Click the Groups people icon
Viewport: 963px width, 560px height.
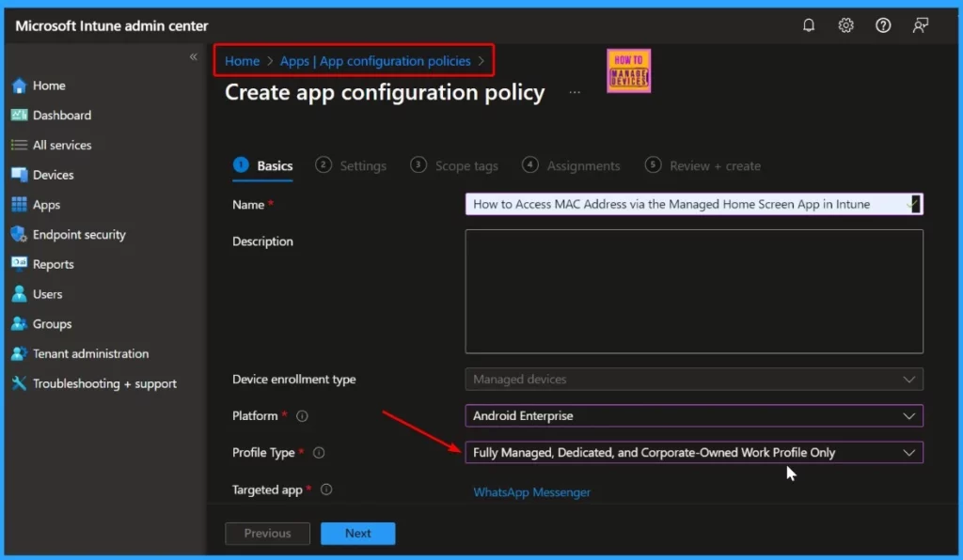19,323
